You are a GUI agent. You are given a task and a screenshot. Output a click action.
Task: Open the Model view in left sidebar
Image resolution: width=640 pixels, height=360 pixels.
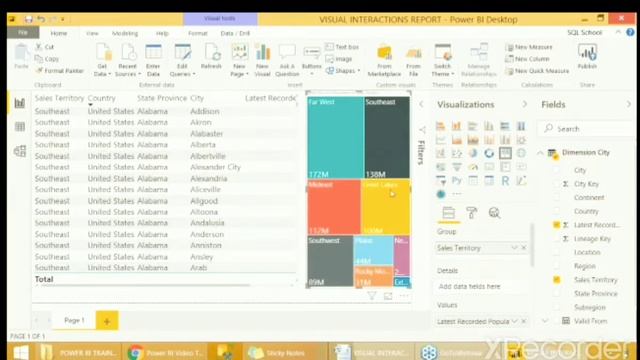pyautogui.click(x=20, y=151)
